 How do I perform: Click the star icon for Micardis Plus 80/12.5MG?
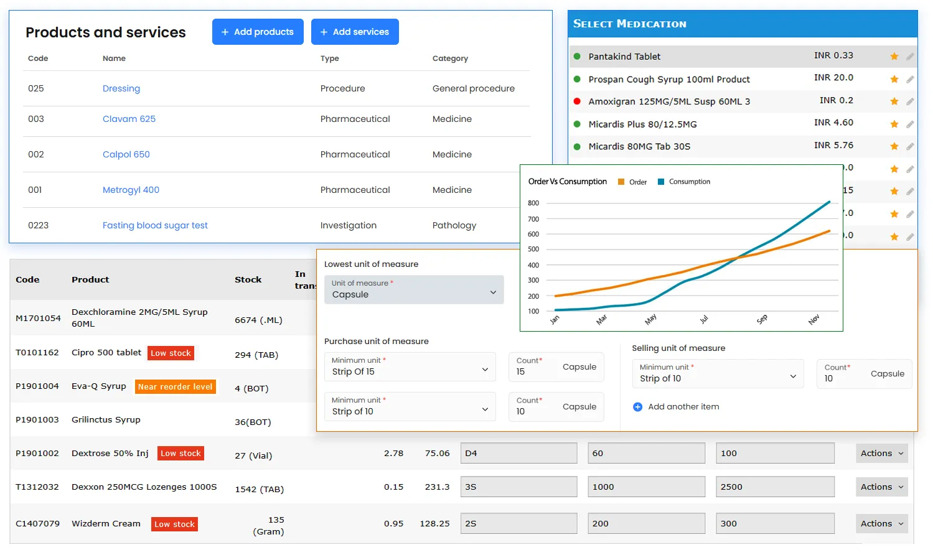(894, 124)
